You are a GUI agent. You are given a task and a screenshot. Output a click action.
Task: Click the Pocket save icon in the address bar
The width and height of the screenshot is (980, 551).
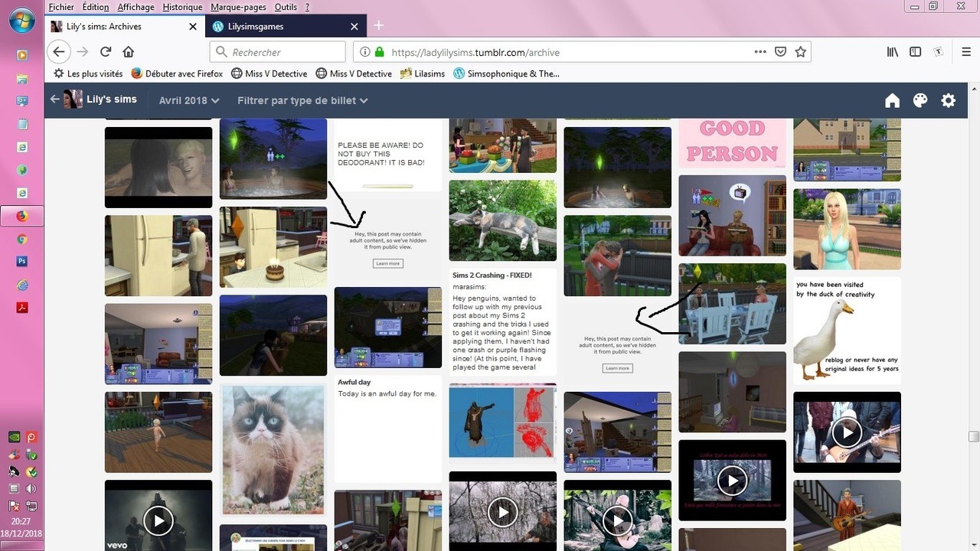coord(780,52)
